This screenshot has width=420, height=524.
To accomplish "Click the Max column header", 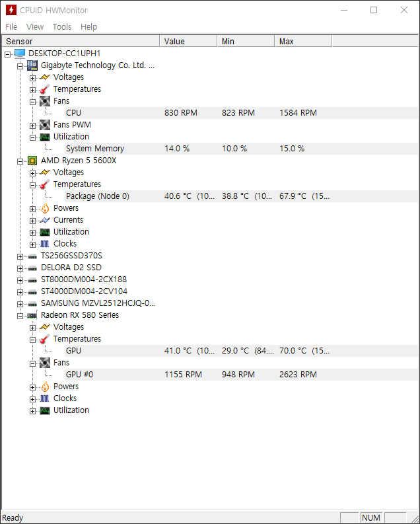I will point(303,42).
